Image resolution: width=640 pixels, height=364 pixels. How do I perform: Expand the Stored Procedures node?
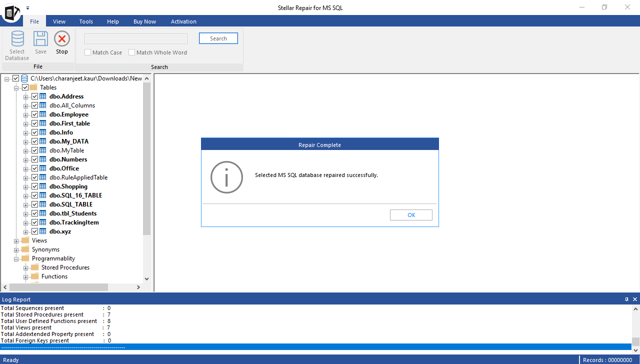pyautogui.click(x=26, y=267)
